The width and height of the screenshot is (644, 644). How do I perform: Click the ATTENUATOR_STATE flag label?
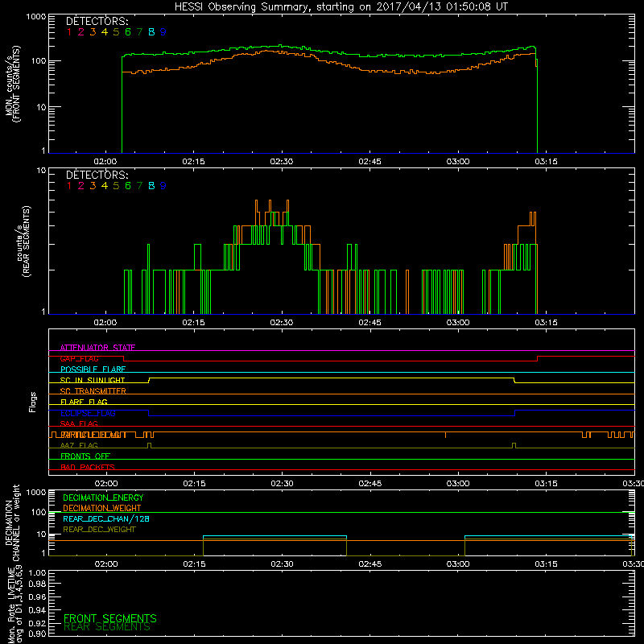pos(97,348)
